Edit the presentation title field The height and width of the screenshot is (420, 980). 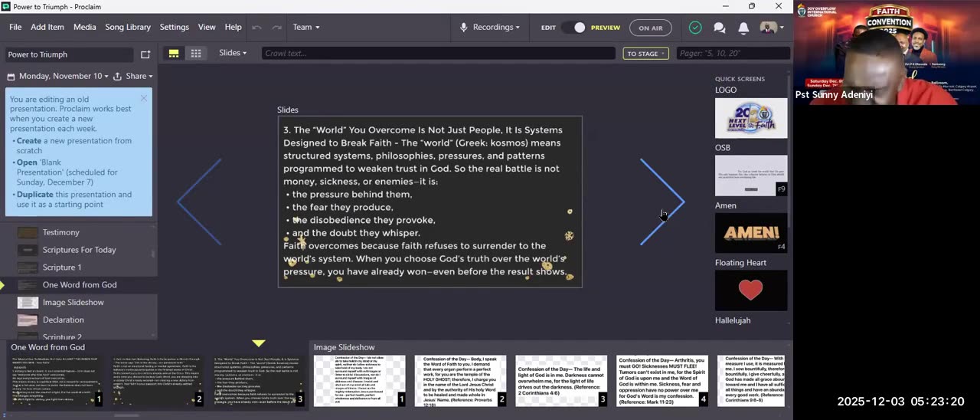69,54
